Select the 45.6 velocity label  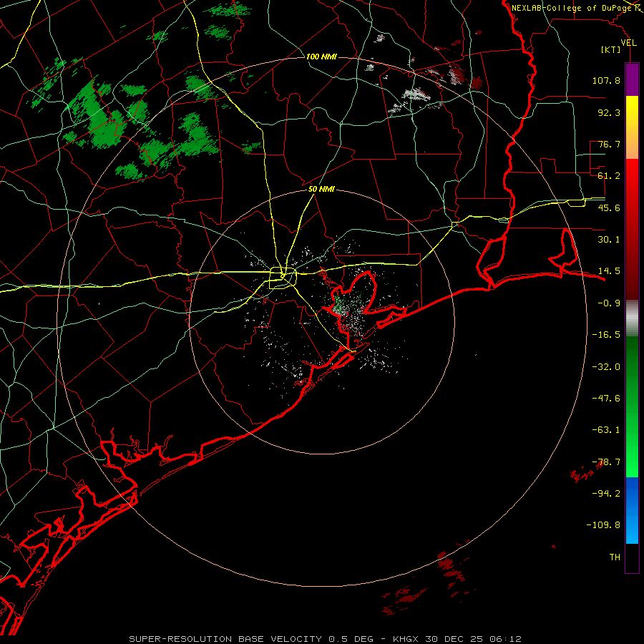[x=609, y=208]
